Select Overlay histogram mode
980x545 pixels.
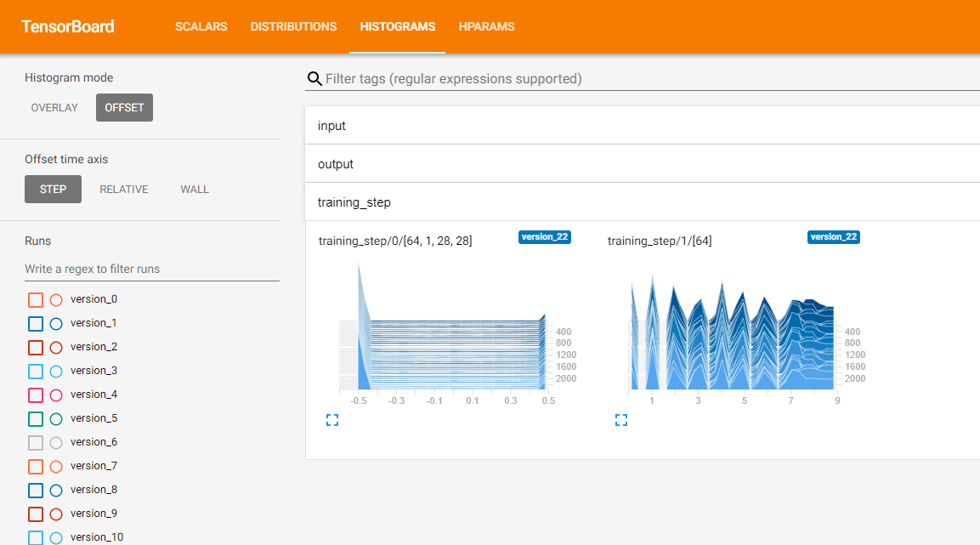click(54, 107)
